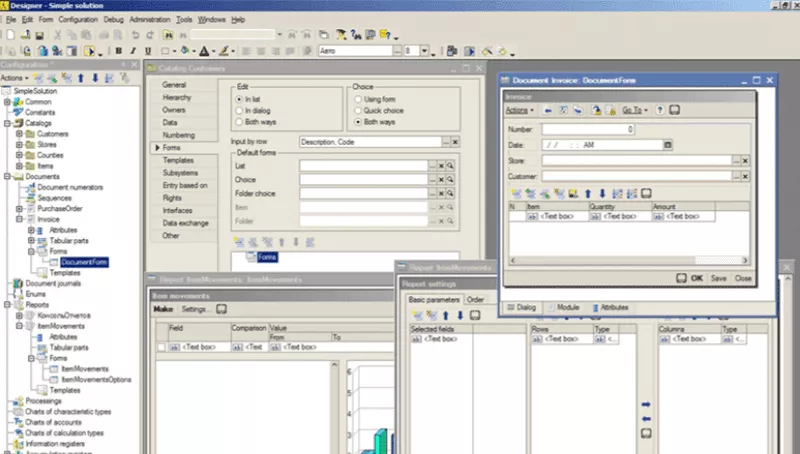Click the Save icon in main toolbar
The image size is (800, 454).
[x=39, y=35]
